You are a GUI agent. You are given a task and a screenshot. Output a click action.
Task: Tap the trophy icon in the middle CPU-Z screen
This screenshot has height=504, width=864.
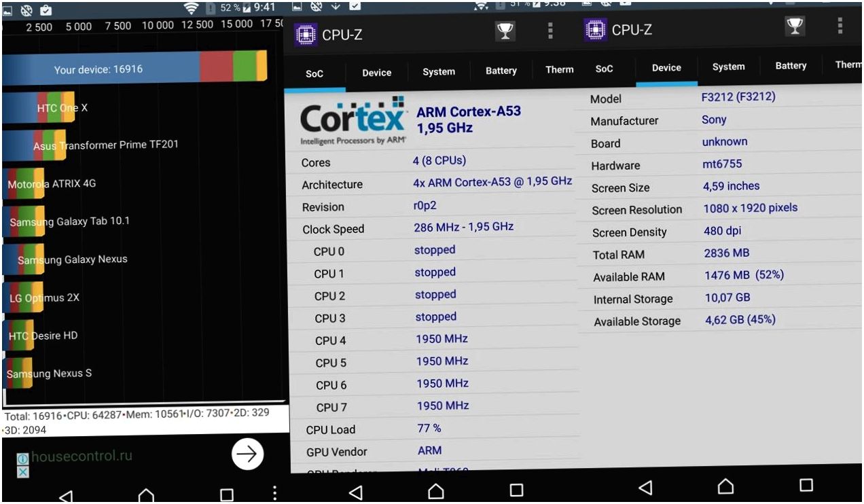coord(505,31)
